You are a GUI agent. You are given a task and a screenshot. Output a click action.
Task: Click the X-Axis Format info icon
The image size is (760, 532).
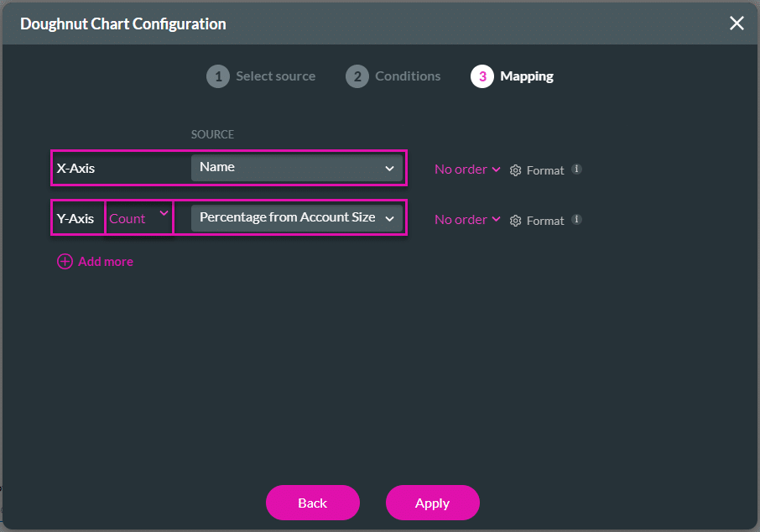[576, 170]
